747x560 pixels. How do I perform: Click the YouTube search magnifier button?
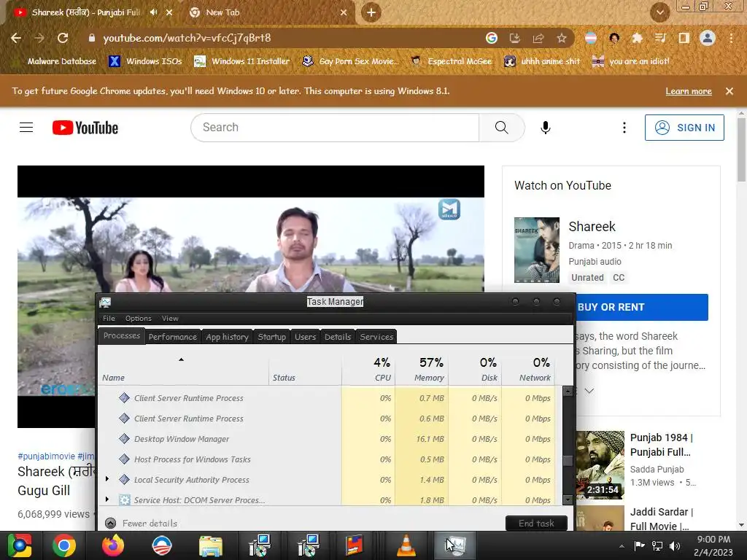coord(502,128)
